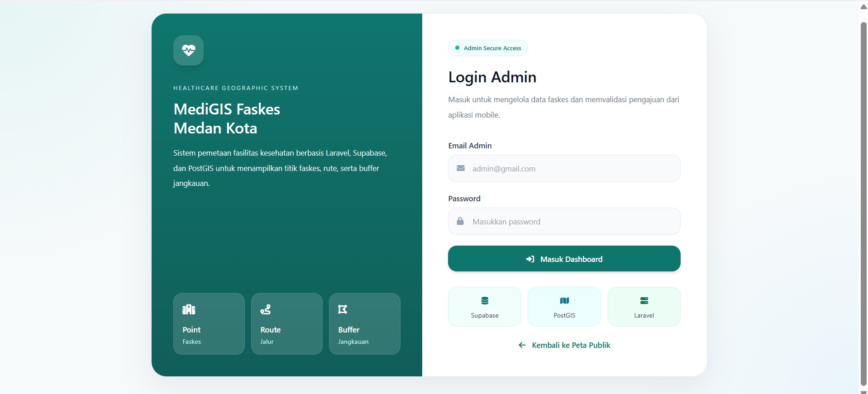Click the Route Jalur card title
This screenshot has height=394, width=868.
270,330
